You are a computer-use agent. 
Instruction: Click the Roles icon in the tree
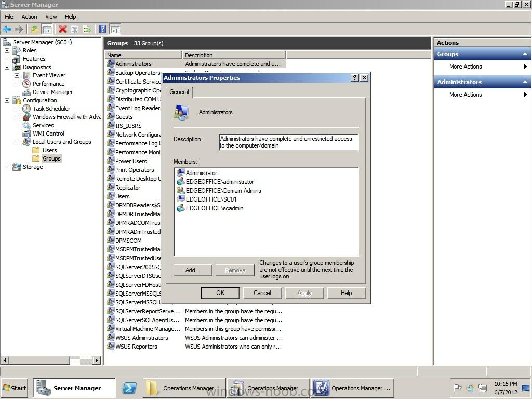point(17,50)
